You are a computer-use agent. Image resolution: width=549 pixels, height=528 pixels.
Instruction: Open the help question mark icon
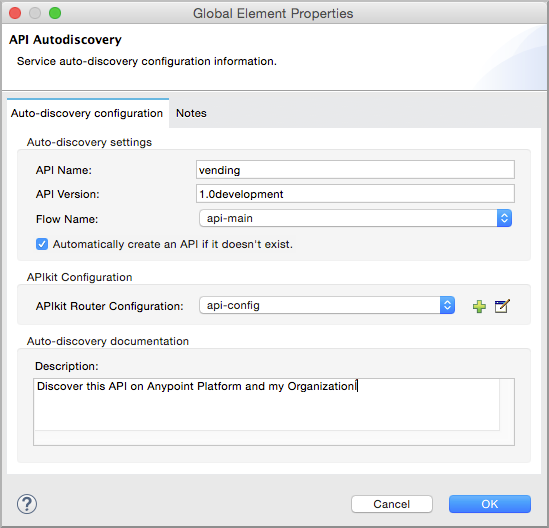click(x=27, y=504)
